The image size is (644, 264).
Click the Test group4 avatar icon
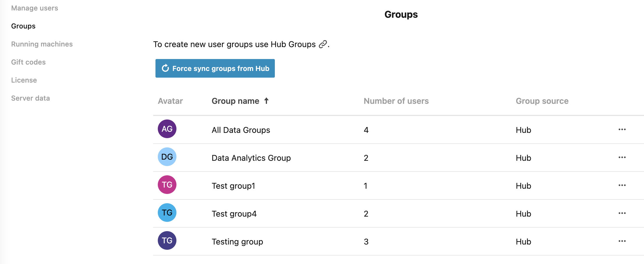click(x=167, y=213)
